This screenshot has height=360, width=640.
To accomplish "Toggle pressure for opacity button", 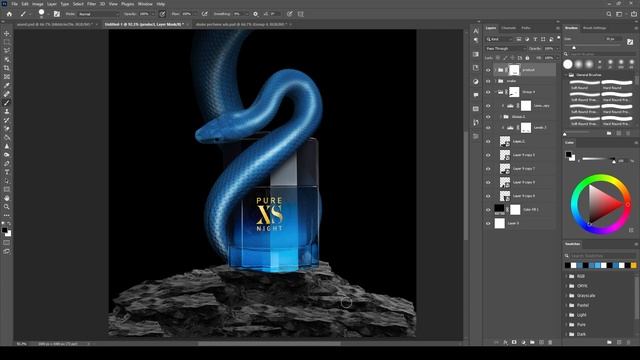I will 162,14.
